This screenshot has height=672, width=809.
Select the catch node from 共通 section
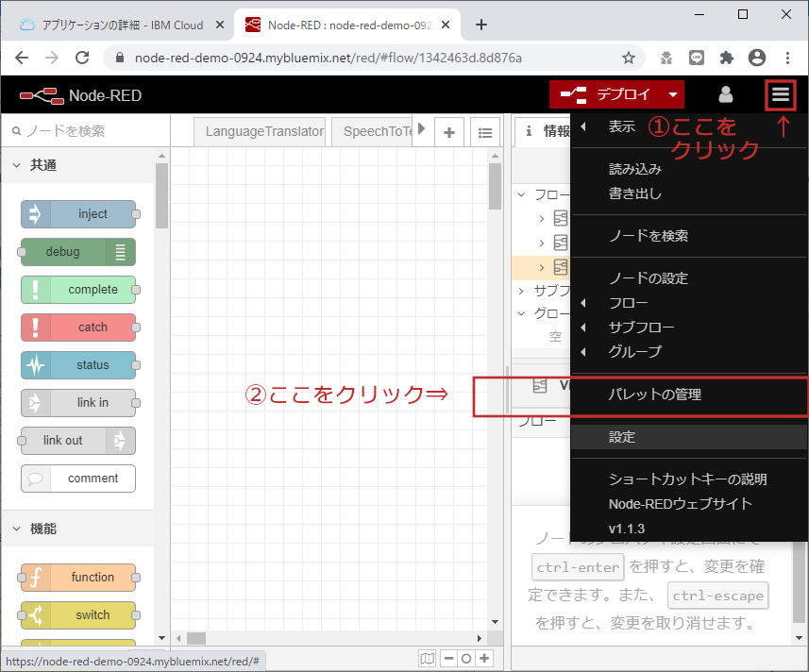(79, 328)
